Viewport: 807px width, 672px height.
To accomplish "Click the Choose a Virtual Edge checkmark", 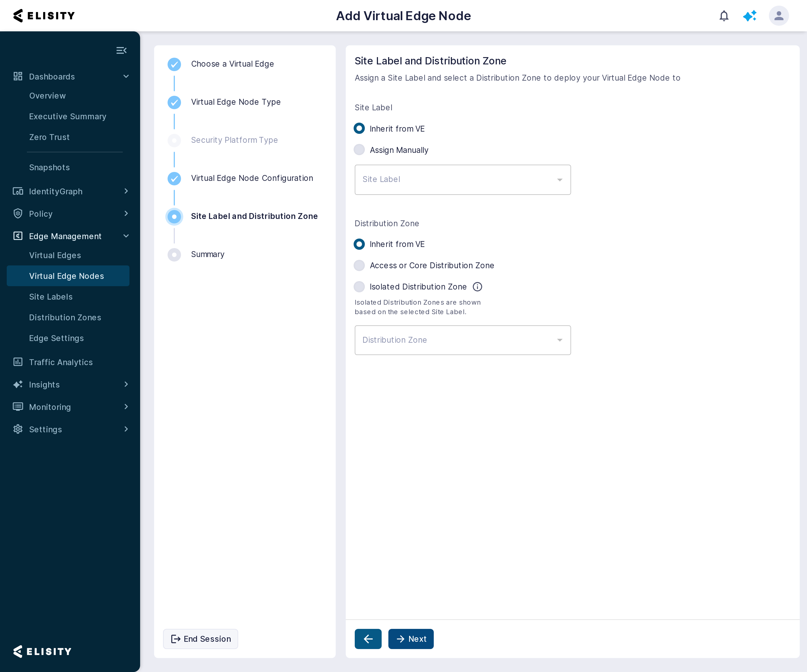I will click(174, 64).
